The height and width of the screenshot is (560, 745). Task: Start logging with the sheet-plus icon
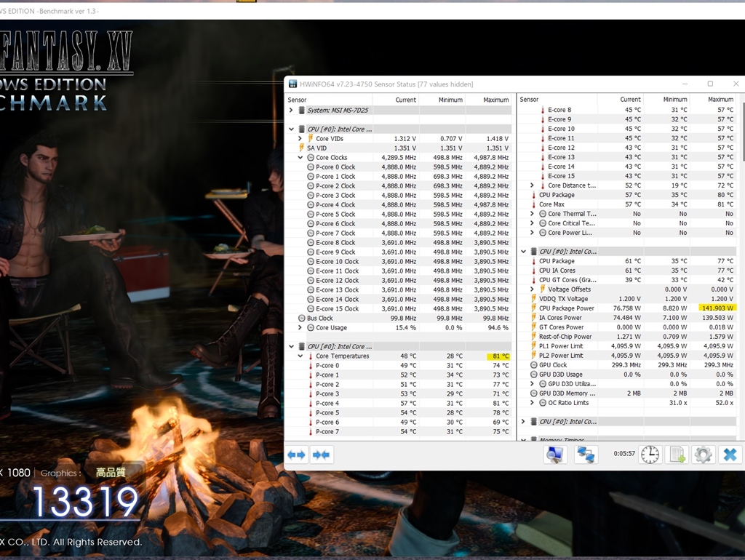click(677, 455)
